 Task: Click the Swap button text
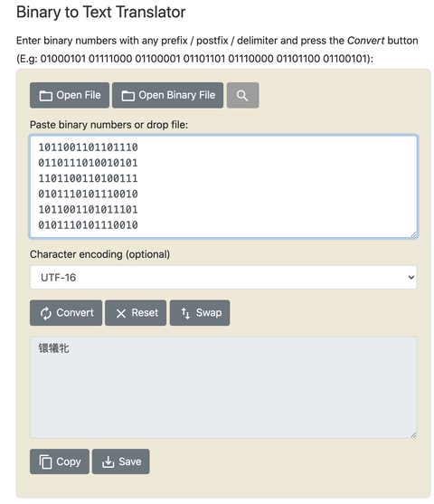[209, 312]
